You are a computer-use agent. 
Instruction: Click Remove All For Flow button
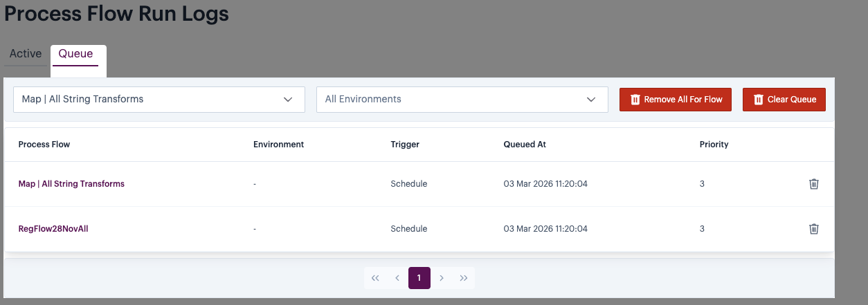point(676,100)
